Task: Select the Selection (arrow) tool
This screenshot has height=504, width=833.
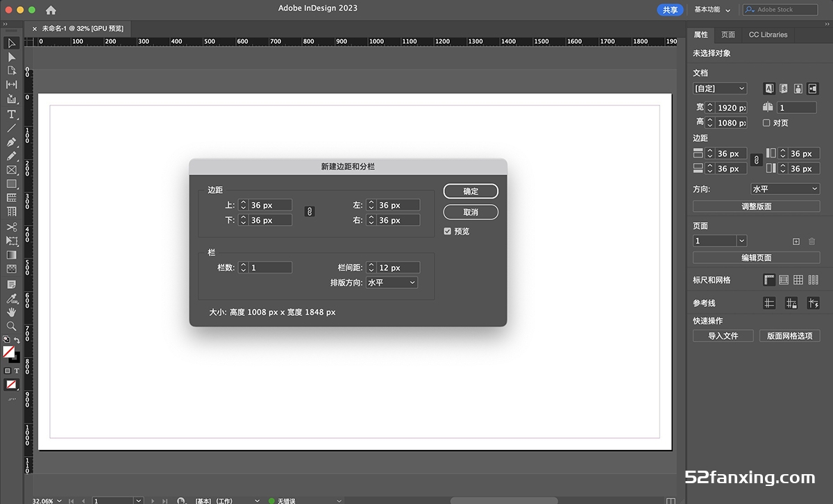Action: pos(12,43)
